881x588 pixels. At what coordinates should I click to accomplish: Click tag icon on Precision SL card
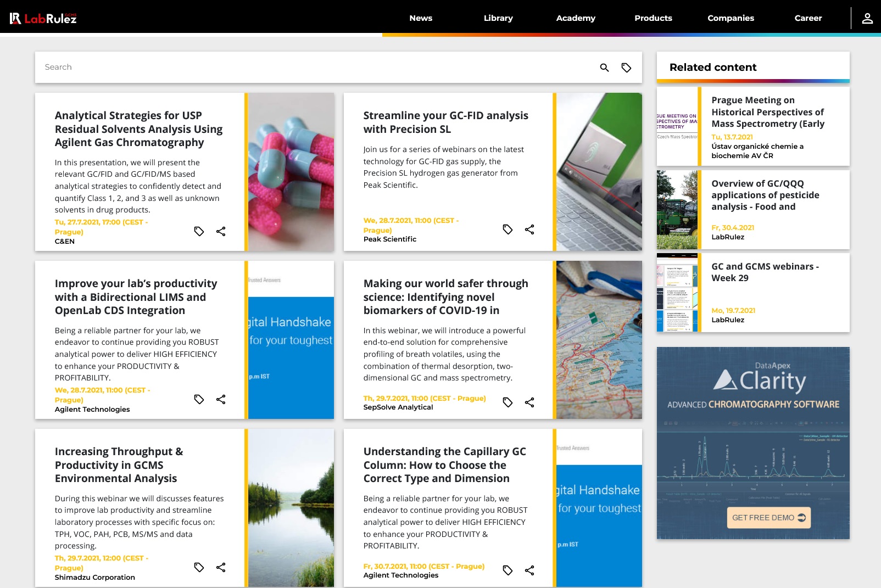508,229
